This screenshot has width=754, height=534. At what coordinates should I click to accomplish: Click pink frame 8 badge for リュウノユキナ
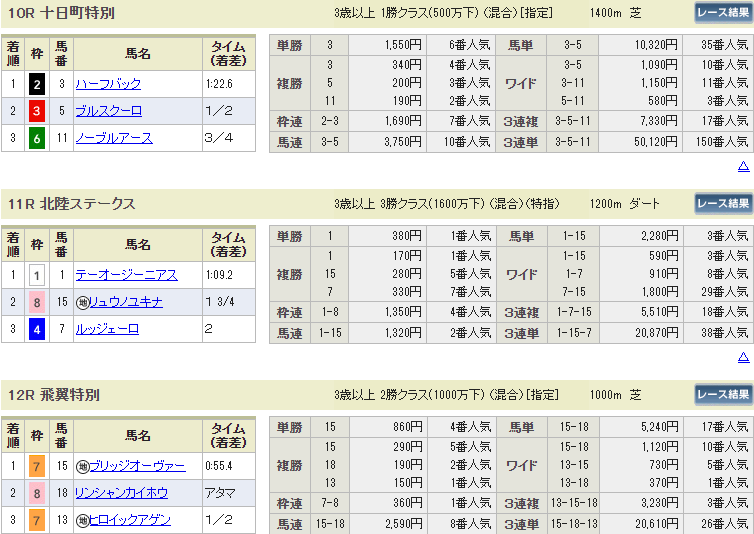(37, 302)
